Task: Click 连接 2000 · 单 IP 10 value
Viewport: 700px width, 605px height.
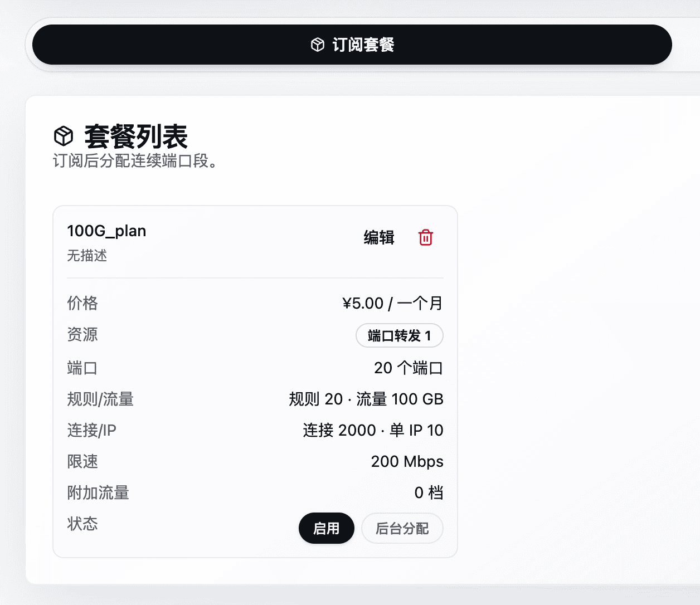Action: [x=373, y=430]
